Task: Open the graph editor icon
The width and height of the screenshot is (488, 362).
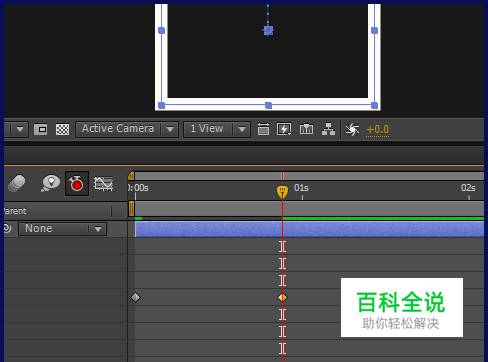Action: coord(103,184)
